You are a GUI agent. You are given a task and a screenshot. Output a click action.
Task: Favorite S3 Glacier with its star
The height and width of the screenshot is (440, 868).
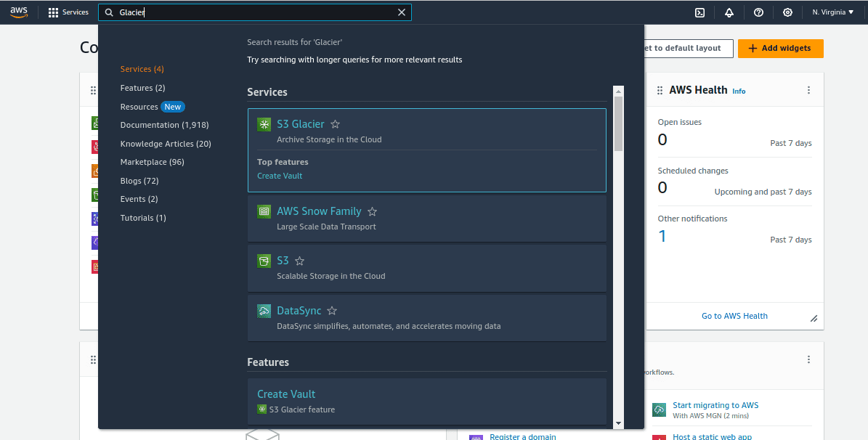point(335,125)
